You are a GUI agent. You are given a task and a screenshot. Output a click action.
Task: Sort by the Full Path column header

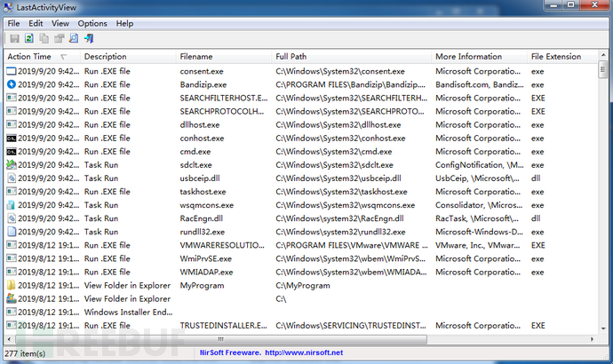point(352,57)
